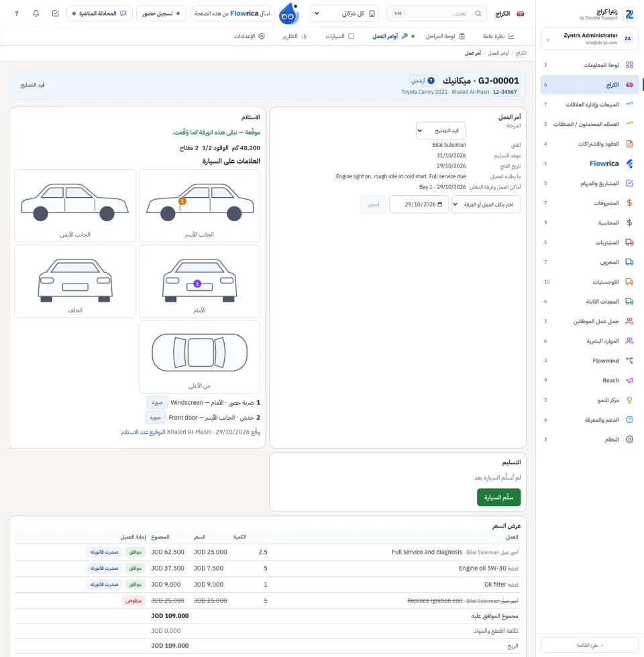Click the front view car diagram
This screenshot has height=657, width=644.
tap(200, 281)
